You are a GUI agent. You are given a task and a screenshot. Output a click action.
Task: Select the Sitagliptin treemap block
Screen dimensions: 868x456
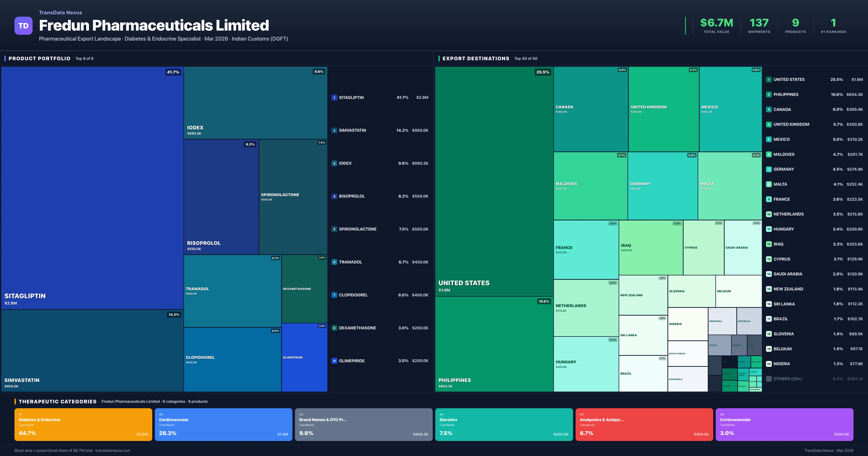[x=92, y=187]
